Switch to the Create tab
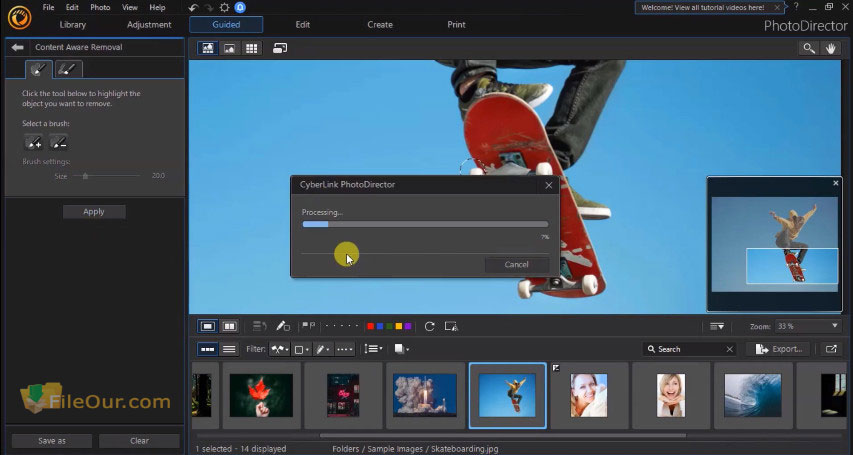Image resolution: width=853 pixels, height=455 pixels. 380,24
